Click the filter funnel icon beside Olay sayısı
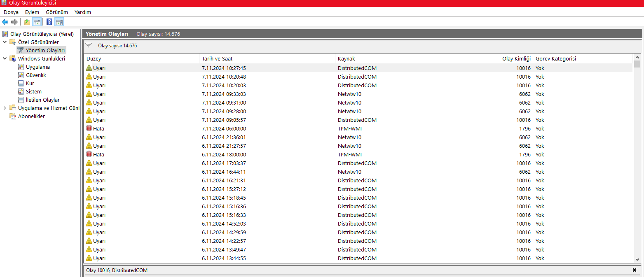The width and height of the screenshot is (644, 277). pyautogui.click(x=89, y=45)
